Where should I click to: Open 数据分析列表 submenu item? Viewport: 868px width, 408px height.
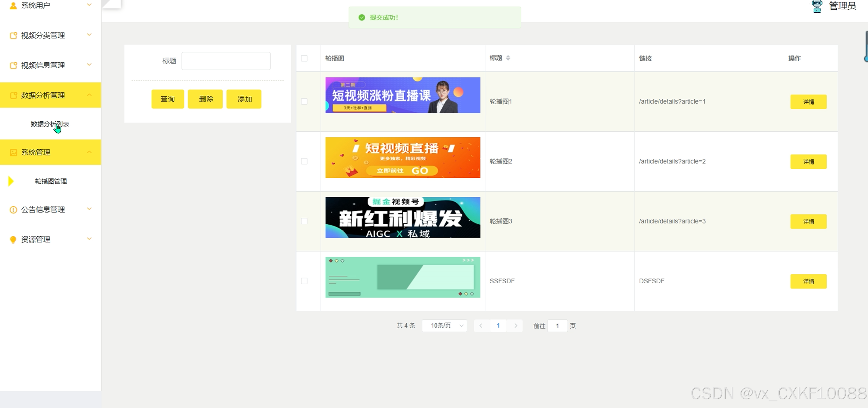pos(50,124)
